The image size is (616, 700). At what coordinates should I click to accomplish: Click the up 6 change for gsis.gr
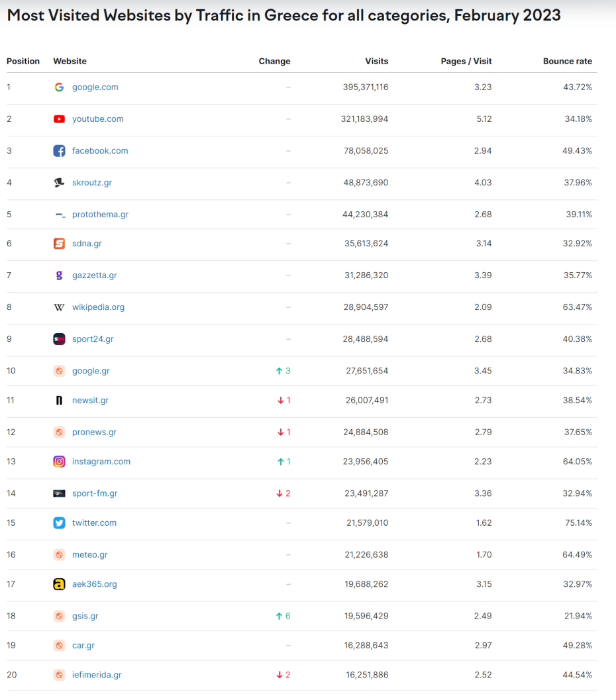tap(283, 616)
